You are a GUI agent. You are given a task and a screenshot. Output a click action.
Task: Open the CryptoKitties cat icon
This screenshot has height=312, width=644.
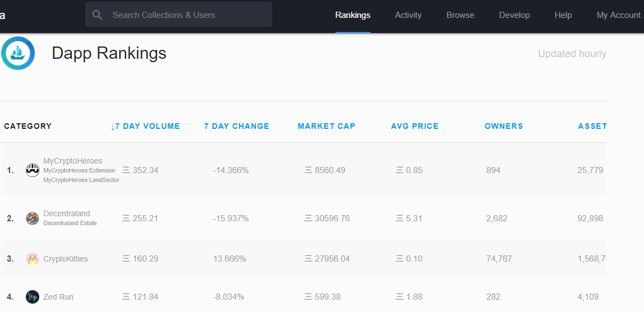point(33,259)
